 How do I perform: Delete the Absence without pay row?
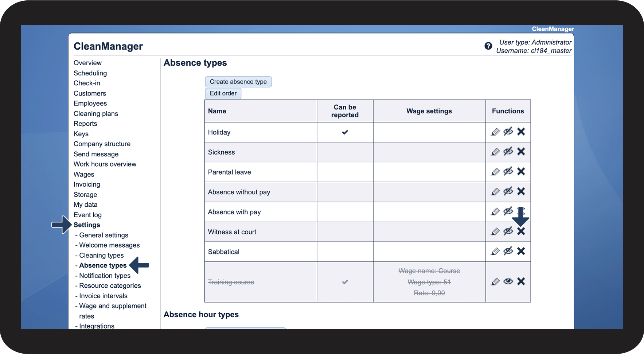pos(521,191)
